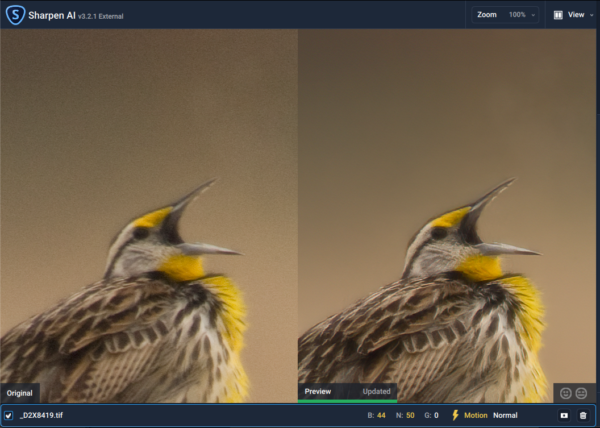The height and width of the screenshot is (428, 600).
Task: Click the green preview progress bar
Action: tap(347, 401)
